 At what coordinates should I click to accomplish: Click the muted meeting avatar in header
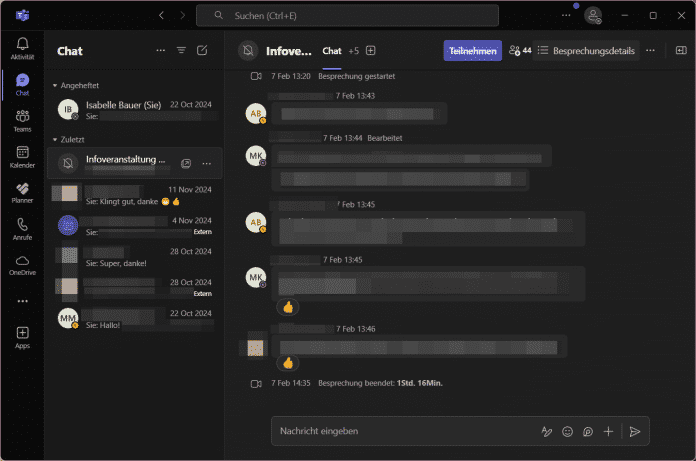pyautogui.click(x=248, y=51)
